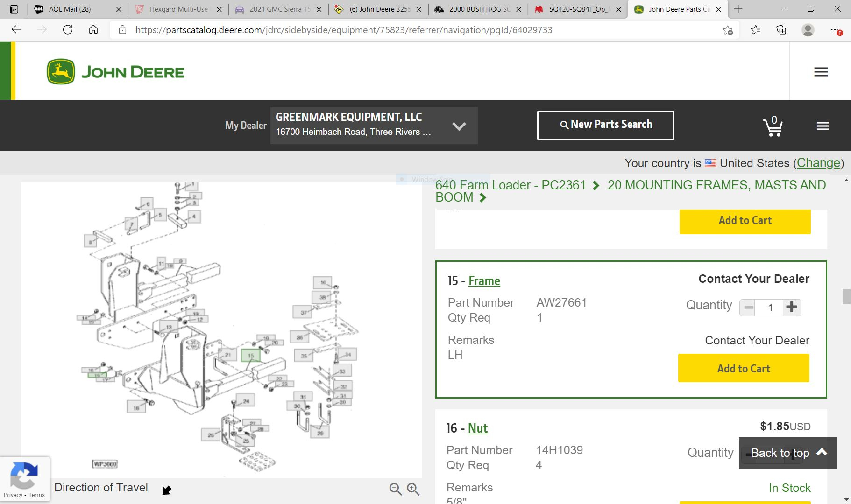851x504 pixels.
Task: Zoom in on the parts diagram
Action: coord(413,489)
